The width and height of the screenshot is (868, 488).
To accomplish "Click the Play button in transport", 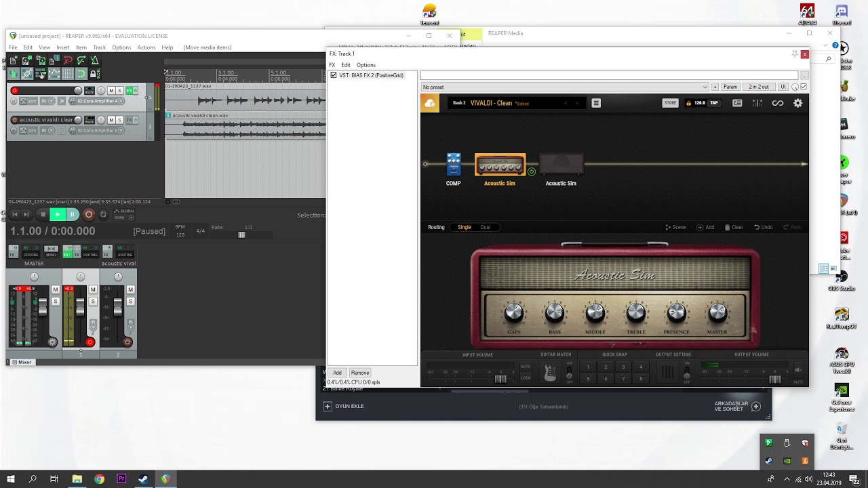I will click(58, 214).
